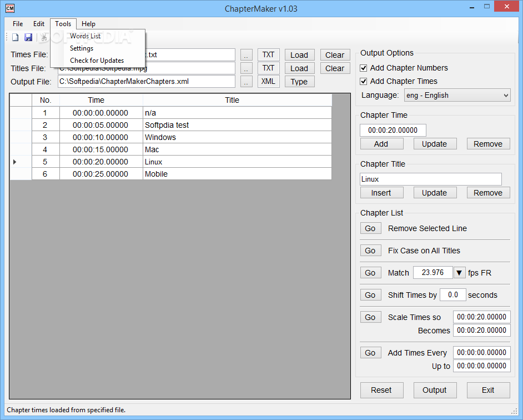
Task: Toggle Add Chapter Numbers checkbox
Action: click(364, 68)
